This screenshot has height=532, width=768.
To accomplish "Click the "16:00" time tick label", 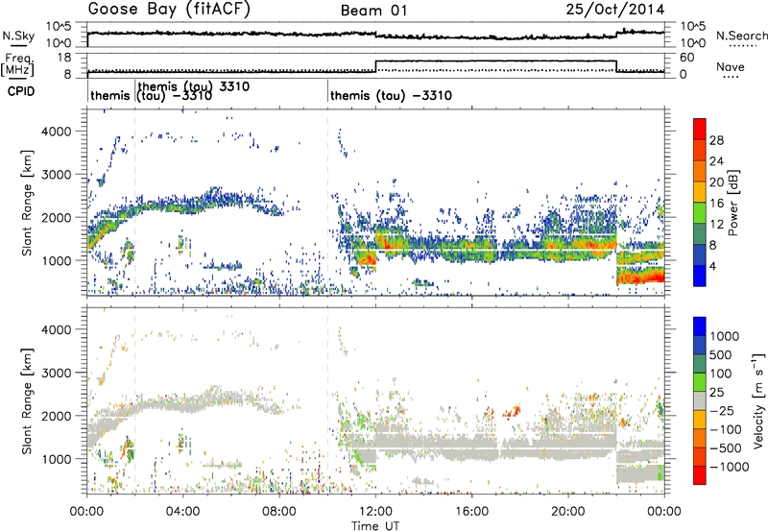I will click(x=471, y=512).
